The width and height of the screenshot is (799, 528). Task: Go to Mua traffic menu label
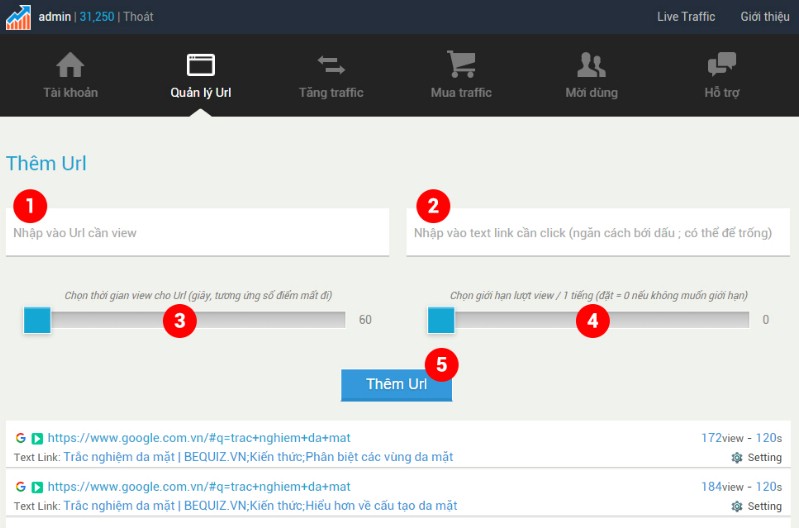click(x=461, y=93)
